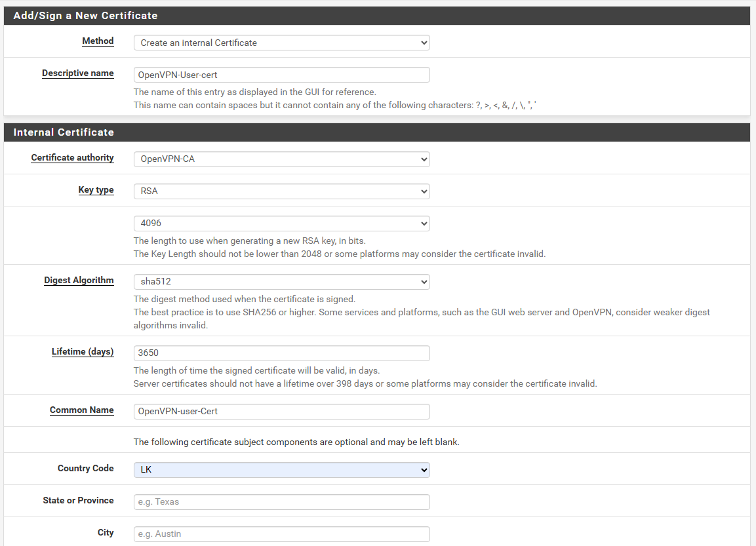This screenshot has width=756, height=546.
Task: Click 'The digest method used when' help text
Action: pyautogui.click(x=244, y=299)
